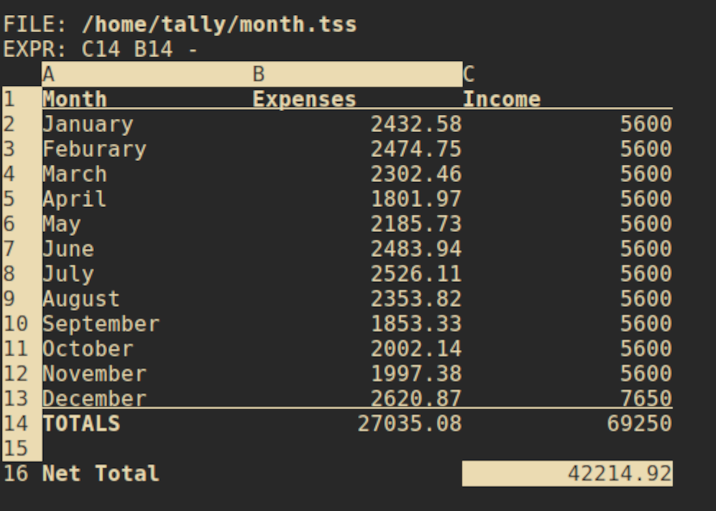This screenshot has height=511, width=716.
Task: Select total expenses 27035.08
Action: point(410,424)
